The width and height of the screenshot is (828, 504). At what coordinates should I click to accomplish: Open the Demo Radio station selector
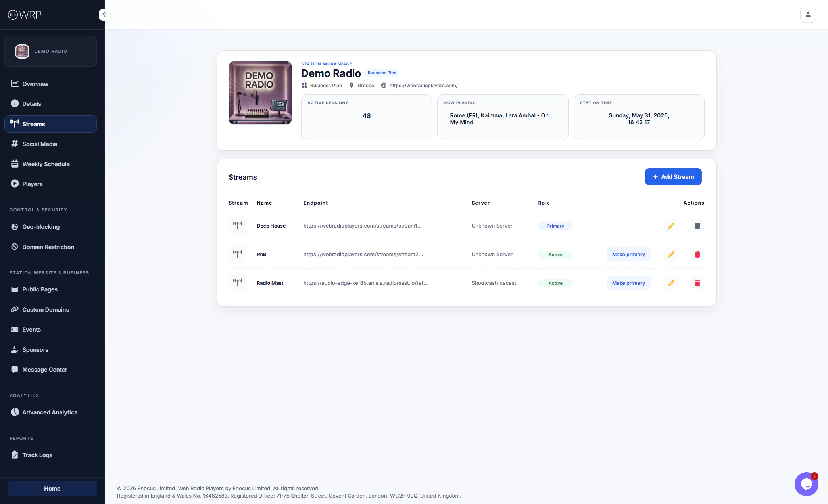(50, 51)
